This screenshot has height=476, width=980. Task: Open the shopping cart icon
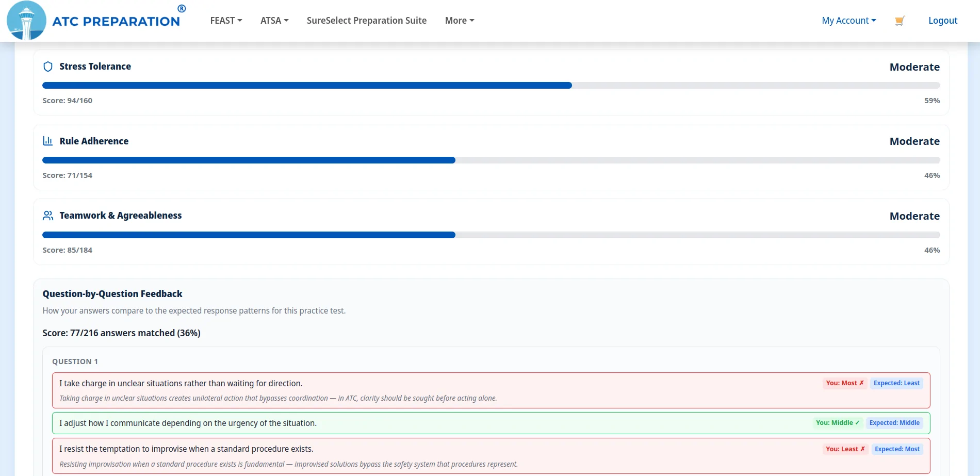tap(900, 21)
